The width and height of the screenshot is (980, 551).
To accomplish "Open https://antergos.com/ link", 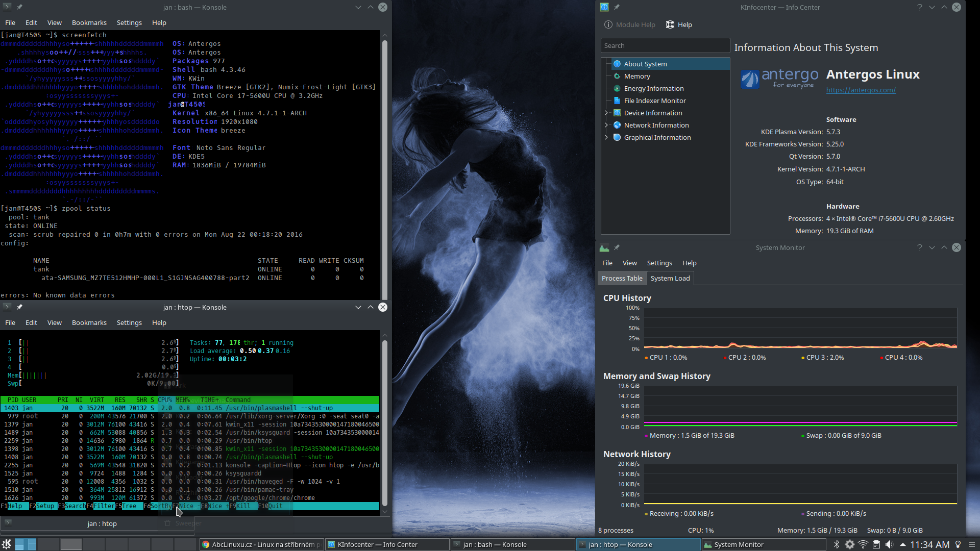I will pyautogui.click(x=861, y=90).
